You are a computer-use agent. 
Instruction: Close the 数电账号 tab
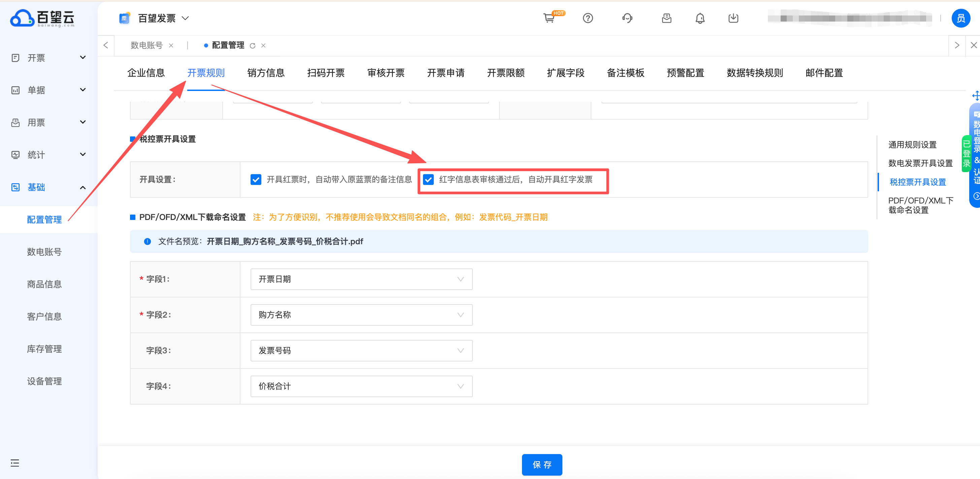[171, 46]
